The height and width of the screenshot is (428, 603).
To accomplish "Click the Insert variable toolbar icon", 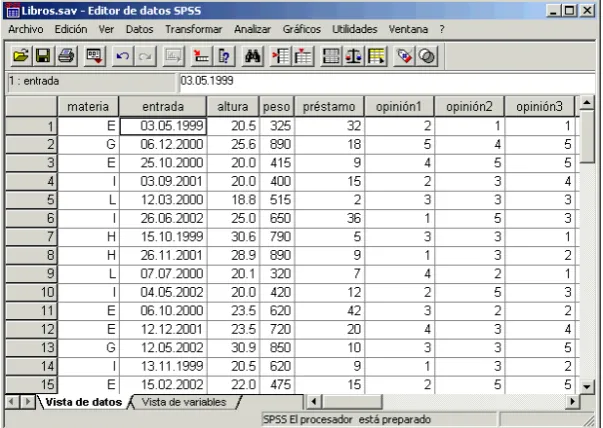I will pyautogui.click(x=303, y=56).
